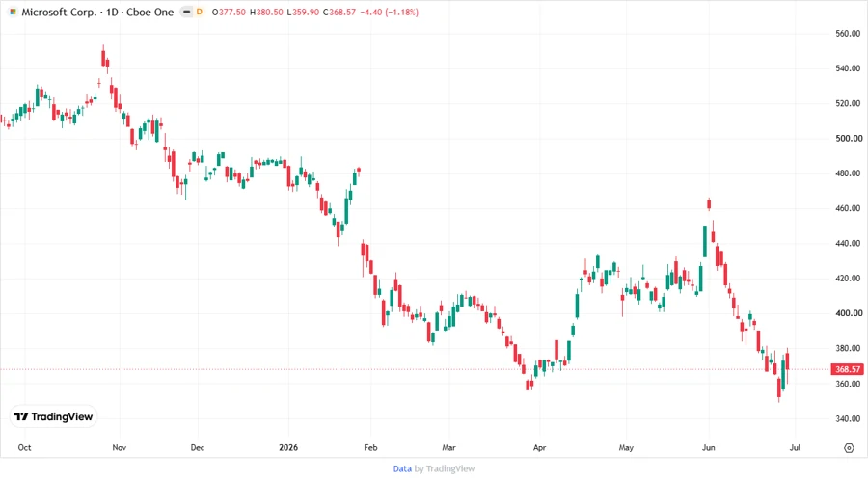Screen dimensions: 868x480
Task: Click the 2026 time axis label
Action: (x=288, y=447)
